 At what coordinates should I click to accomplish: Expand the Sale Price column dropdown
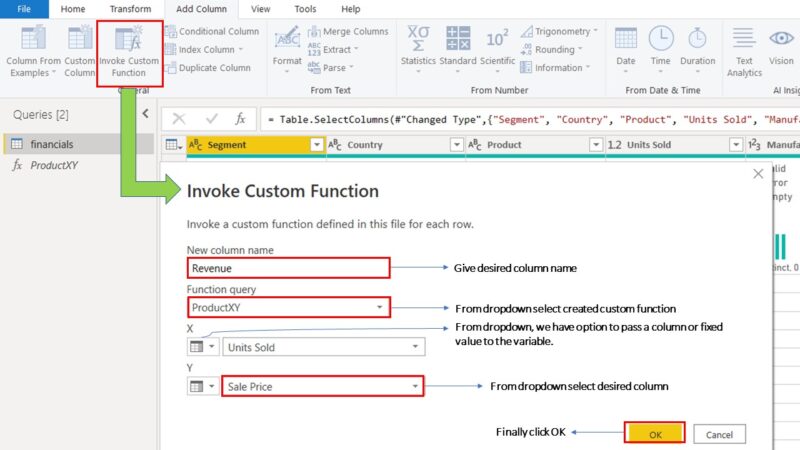[x=411, y=386]
